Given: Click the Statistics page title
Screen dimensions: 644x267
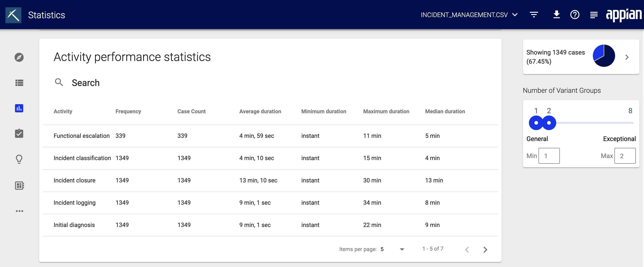Looking at the screenshot, I should pos(46,15).
